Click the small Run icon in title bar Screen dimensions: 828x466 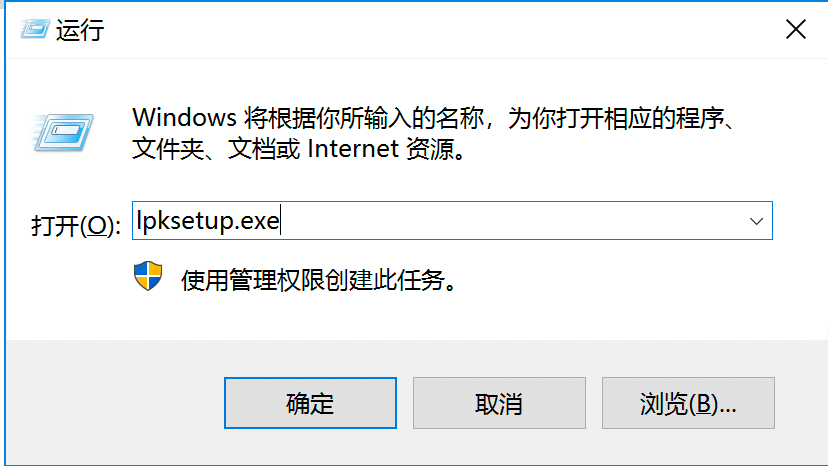tap(31, 28)
